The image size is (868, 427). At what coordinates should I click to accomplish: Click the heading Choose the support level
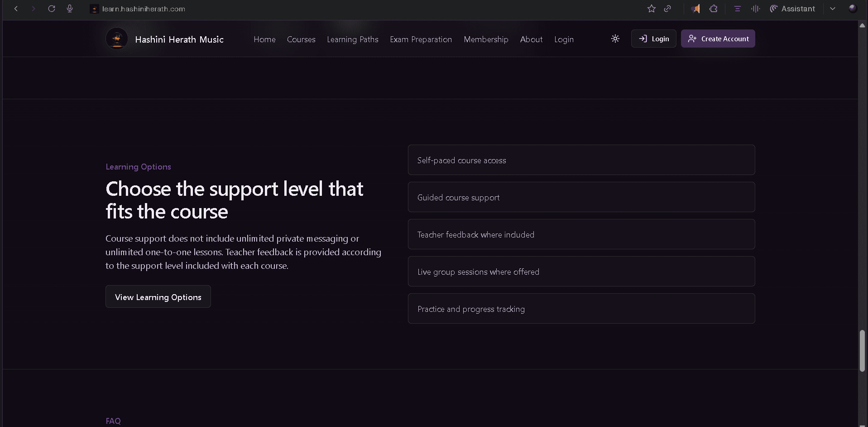[x=234, y=200]
